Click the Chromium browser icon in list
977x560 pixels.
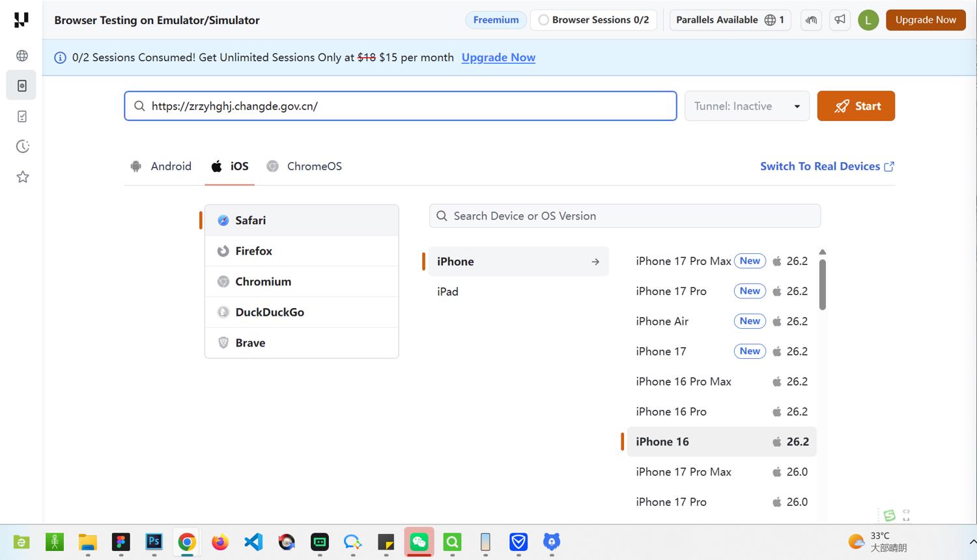[x=223, y=281]
